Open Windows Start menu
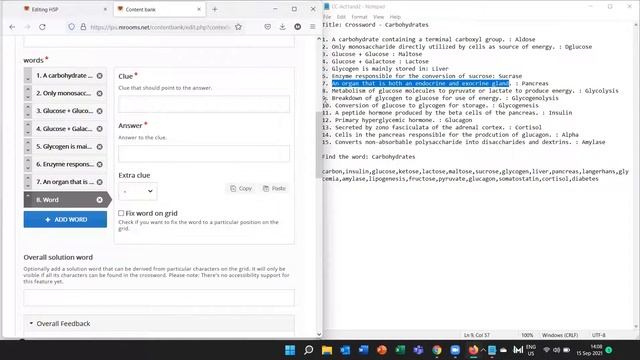Viewport: 640px width, 360px height. coord(290,350)
